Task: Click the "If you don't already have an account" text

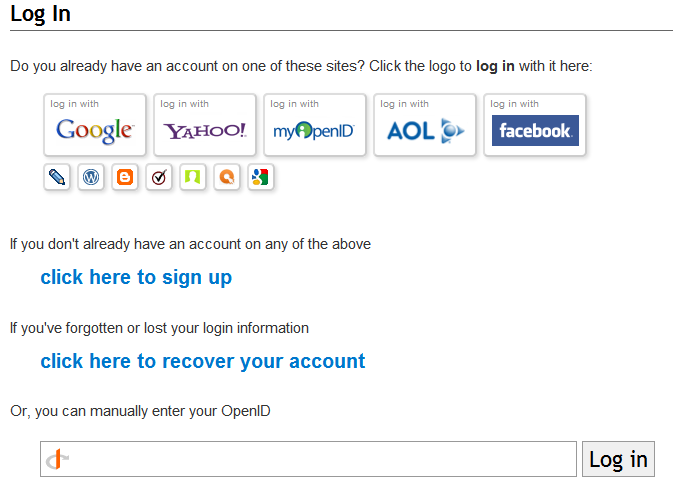Action: point(190,244)
